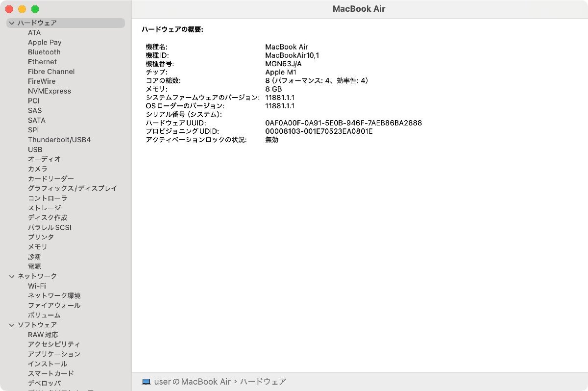This screenshot has width=588, height=391.
Task: Minimize the window with yellow button
Action: [x=22, y=9]
